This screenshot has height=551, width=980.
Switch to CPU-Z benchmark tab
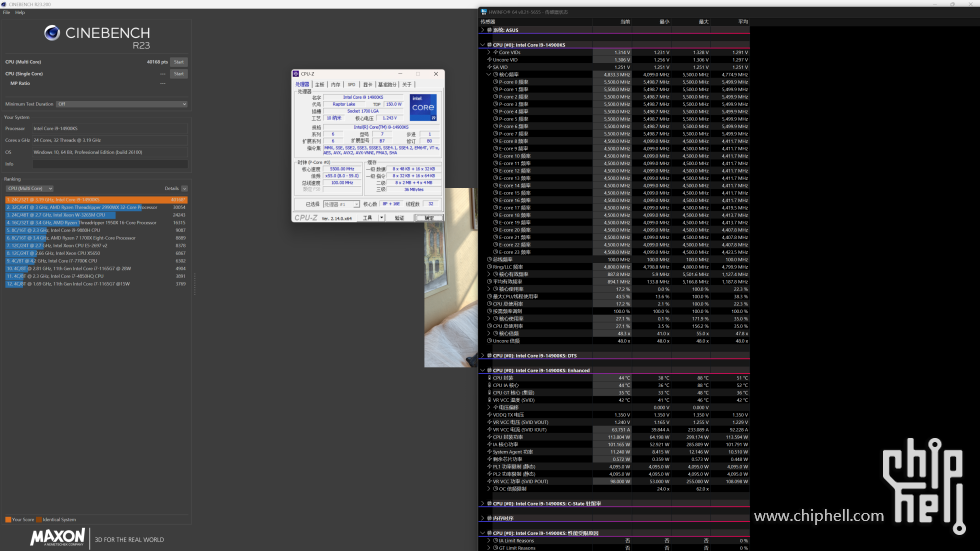(387, 84)
